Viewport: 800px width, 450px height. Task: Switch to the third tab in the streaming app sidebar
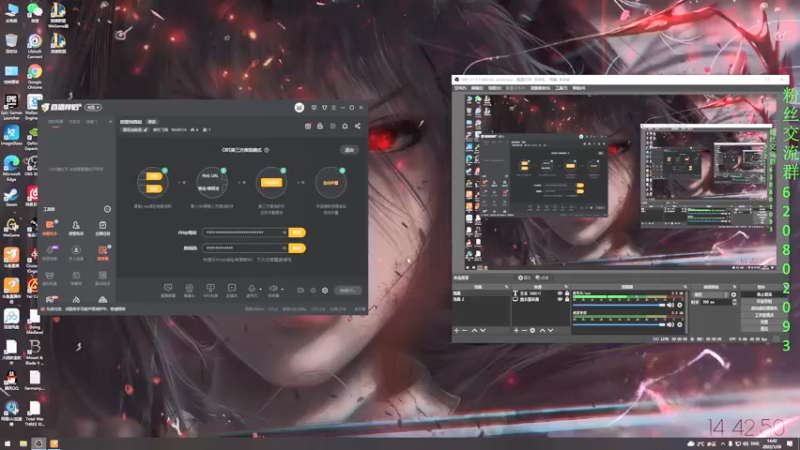[91, 122]
